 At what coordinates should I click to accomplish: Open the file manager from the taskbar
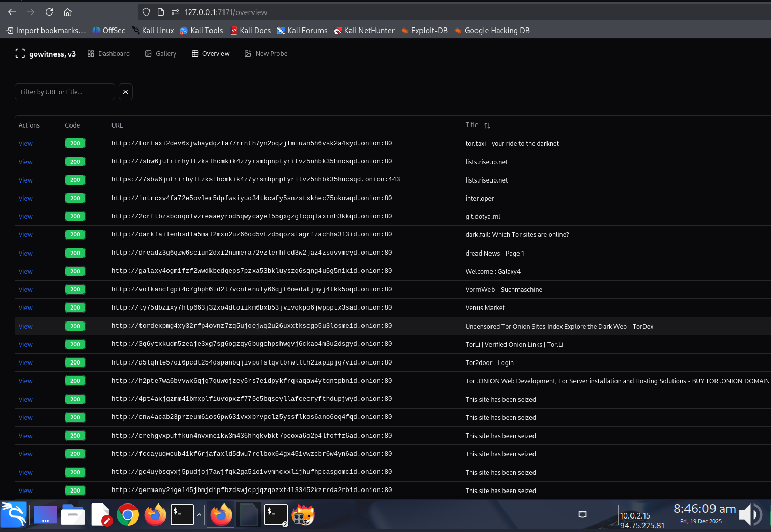(x=73, y=515)
